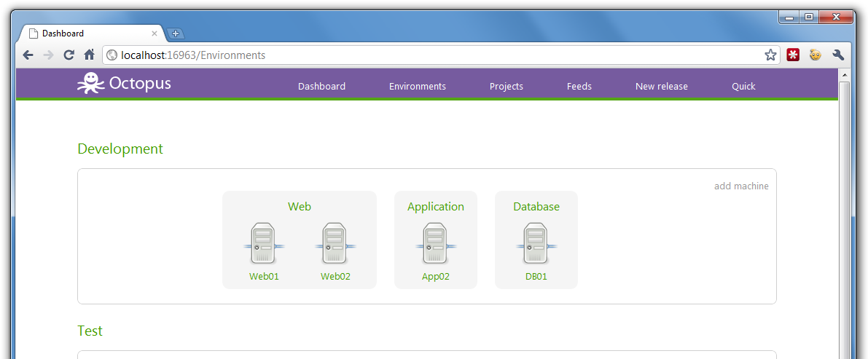The image size is (868, 359).
Task: Click the Test environment heading
Action: 90,331
